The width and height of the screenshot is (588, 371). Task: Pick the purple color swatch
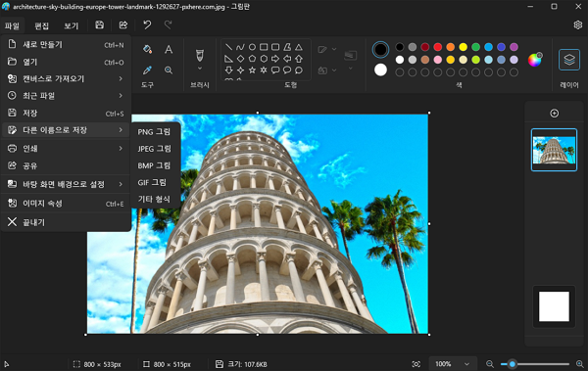(x=514, y=47)
